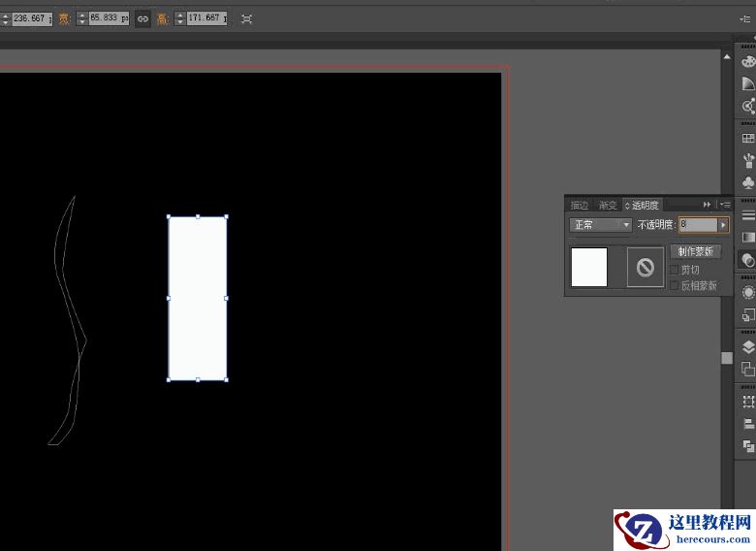The image size is (756, 551).
Task: Click the orange 高 label
Action: (163, 18)
